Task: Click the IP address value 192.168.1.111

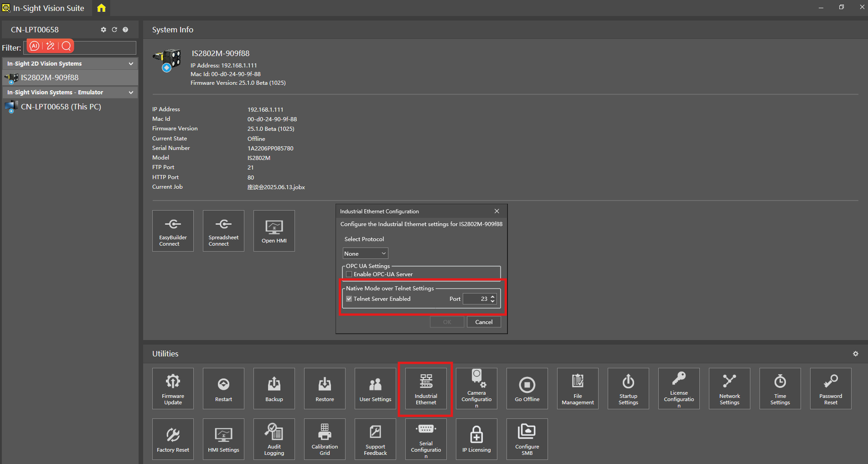Action: pyautogui.click(x=265, y=109)
